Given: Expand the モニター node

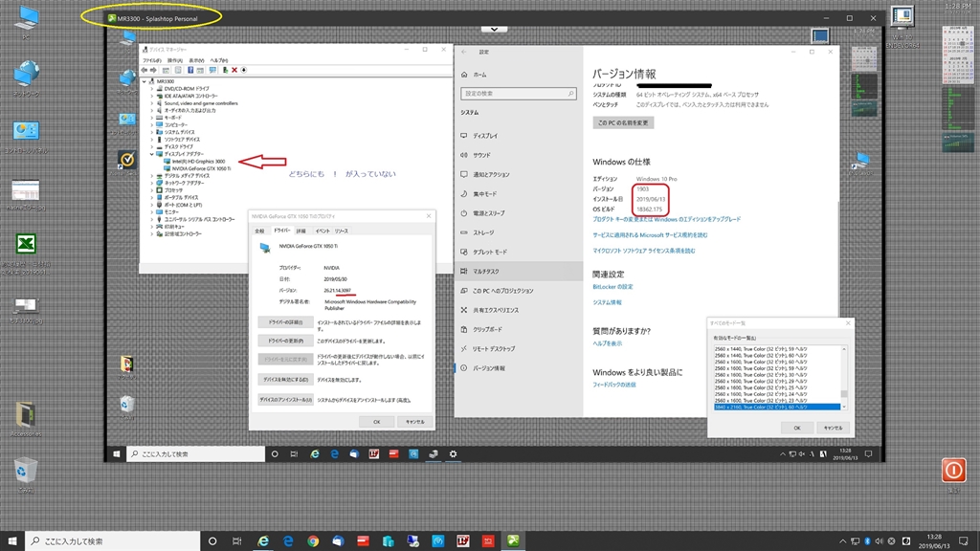Looking at the screenshot, I should [x=152, y=211].
